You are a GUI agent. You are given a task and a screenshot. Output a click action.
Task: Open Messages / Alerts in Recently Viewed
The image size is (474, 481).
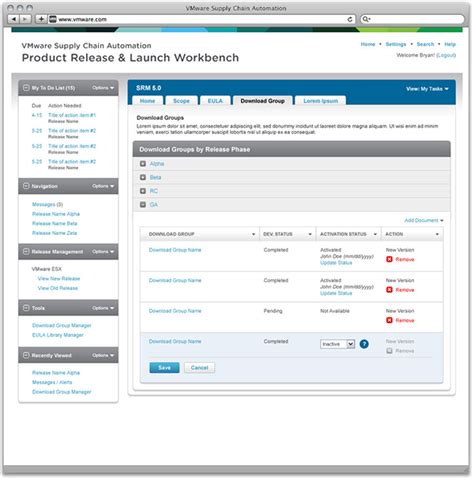click(x=52, y=382)
